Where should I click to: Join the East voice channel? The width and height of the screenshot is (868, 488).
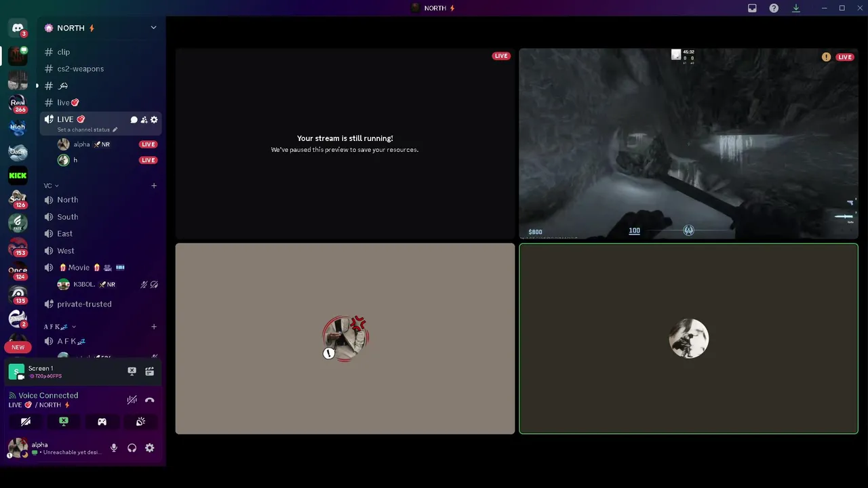pos(100,234)
